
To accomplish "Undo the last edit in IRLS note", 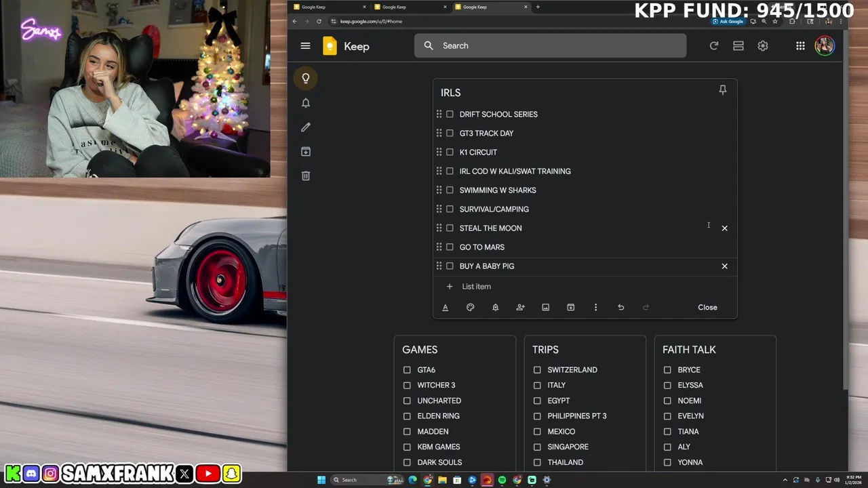I will click(620, 307).
